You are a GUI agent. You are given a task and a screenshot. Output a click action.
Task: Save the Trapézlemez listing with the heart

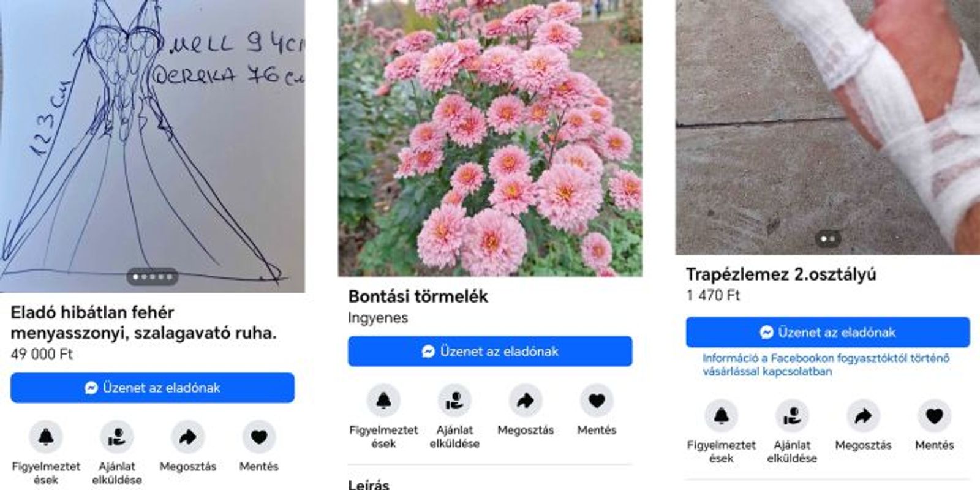[x=934, y=416]
